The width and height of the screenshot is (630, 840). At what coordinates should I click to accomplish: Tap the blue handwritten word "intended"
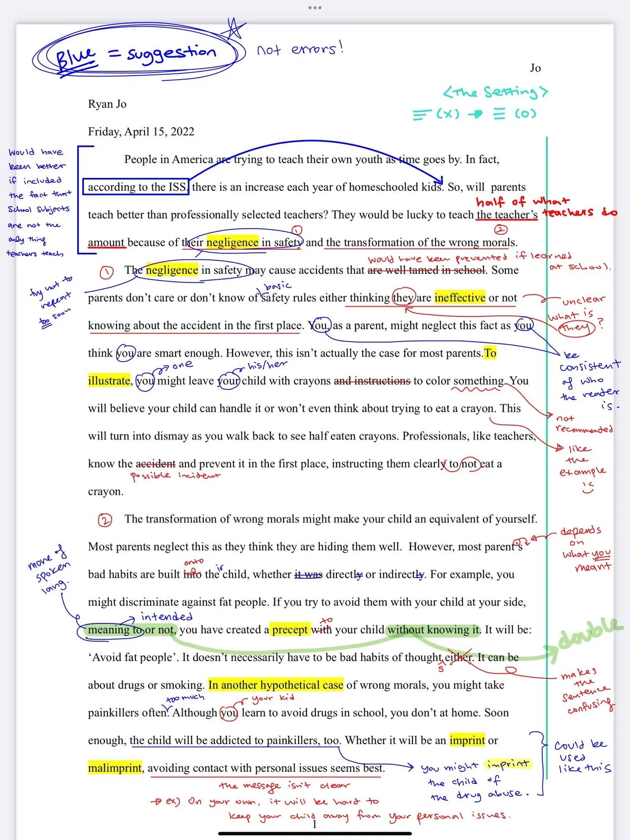[167, 616]
